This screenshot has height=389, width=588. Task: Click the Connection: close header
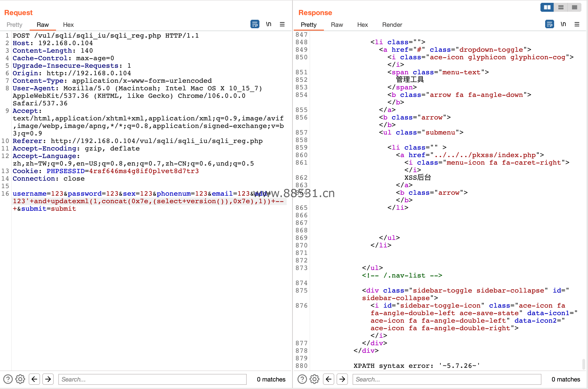click(x=49, y=179)
